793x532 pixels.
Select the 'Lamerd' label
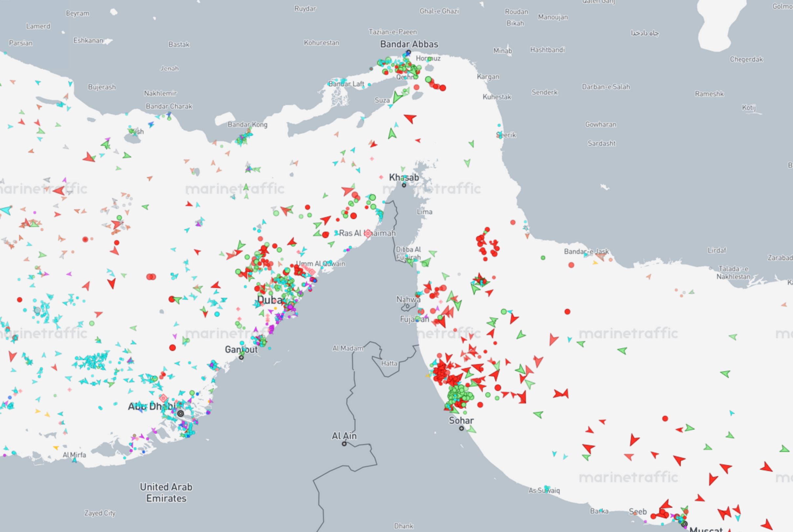(38, 26)
